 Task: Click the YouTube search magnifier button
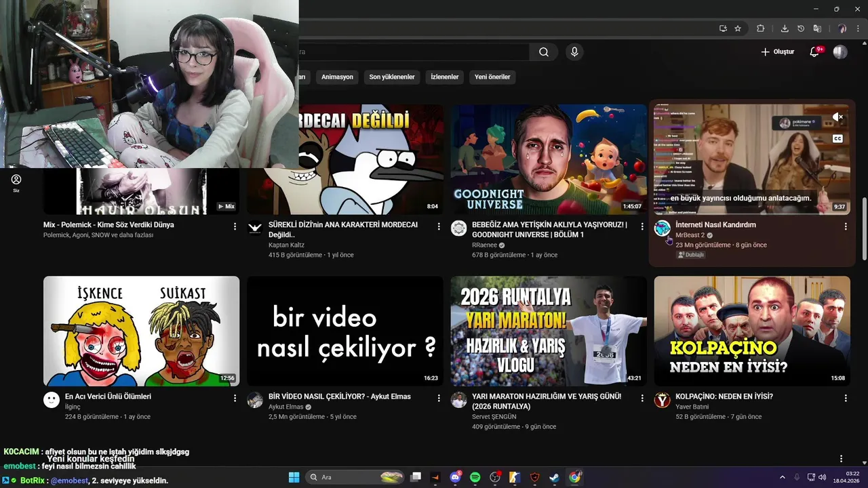click(x=544, y=52)
